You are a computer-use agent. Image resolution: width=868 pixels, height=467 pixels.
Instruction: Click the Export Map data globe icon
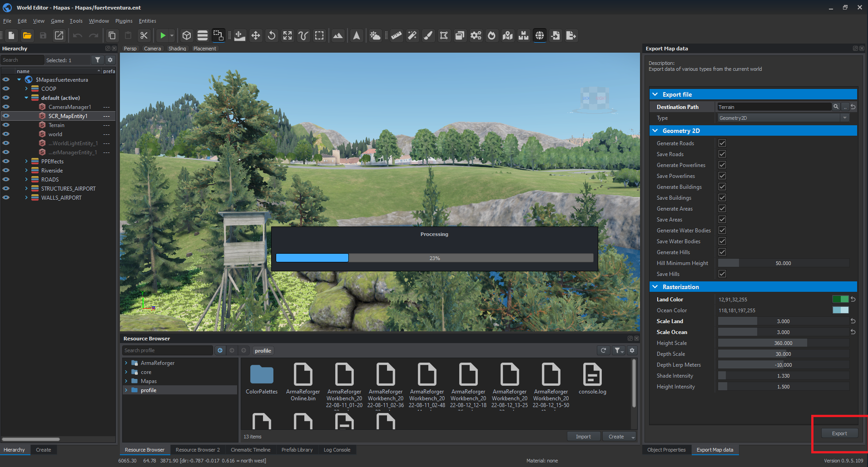540,35
